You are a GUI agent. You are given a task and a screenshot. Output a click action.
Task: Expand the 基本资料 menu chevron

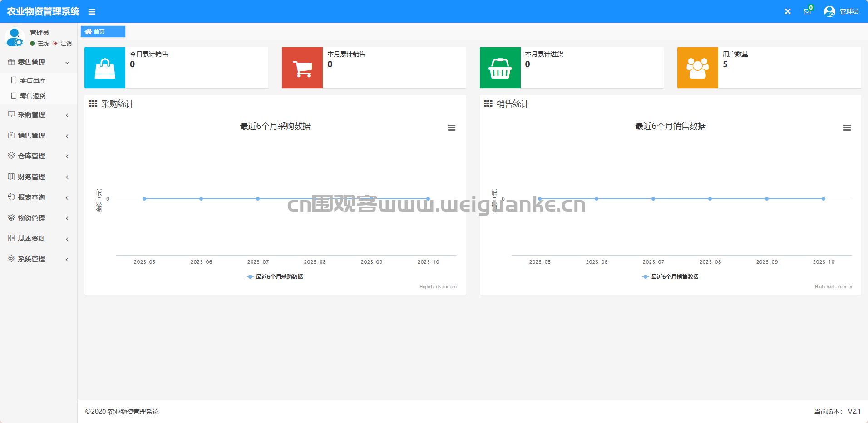67,239
